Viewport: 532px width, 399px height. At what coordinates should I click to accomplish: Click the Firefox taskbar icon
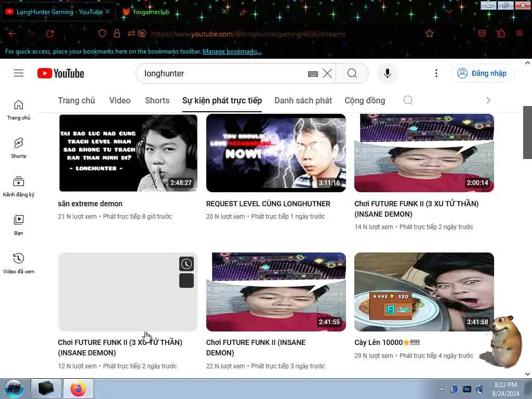[78, 389]
